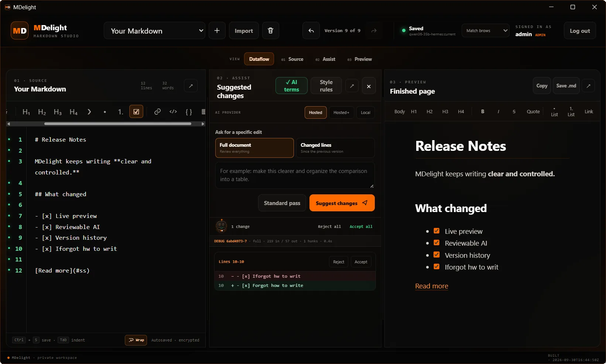The height and width of the screenshot is (364, 606).
Task: Insert numbered list in source toolbar
Action: coord(120,112)
